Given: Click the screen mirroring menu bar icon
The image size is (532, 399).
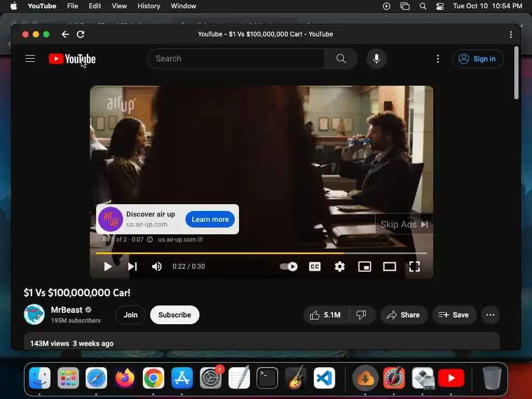Looking at the screenshot, I should tap(405, 6).
